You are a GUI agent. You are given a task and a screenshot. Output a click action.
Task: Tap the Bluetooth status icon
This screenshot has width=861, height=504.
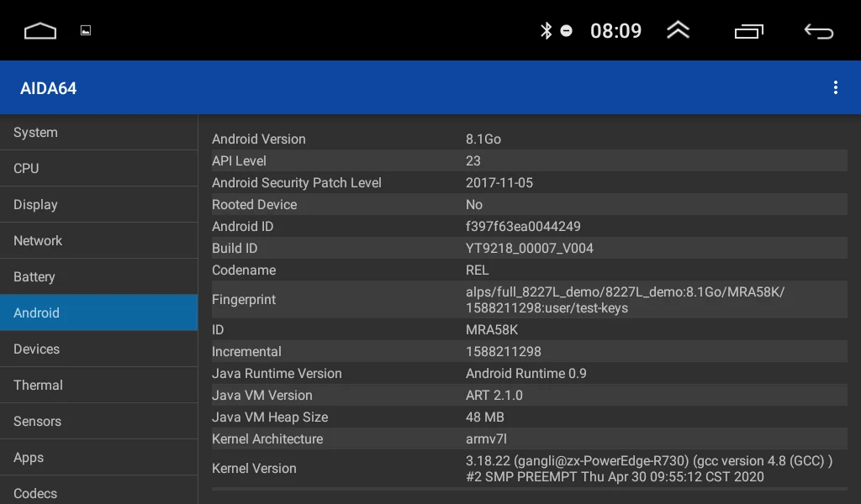click(x=546, y=31)
